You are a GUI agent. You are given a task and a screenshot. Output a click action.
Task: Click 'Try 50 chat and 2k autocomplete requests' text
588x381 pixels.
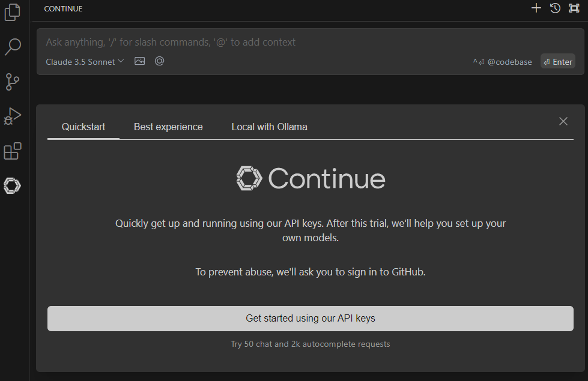pos(310,344)
